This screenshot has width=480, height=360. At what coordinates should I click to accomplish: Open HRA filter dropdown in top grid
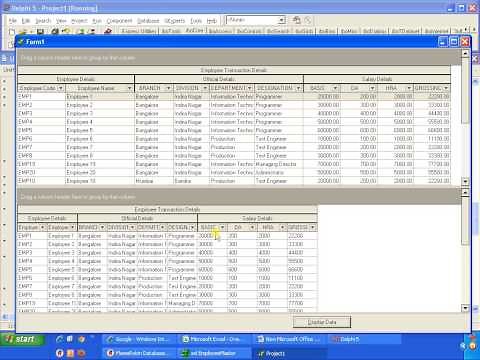point(409,88)
